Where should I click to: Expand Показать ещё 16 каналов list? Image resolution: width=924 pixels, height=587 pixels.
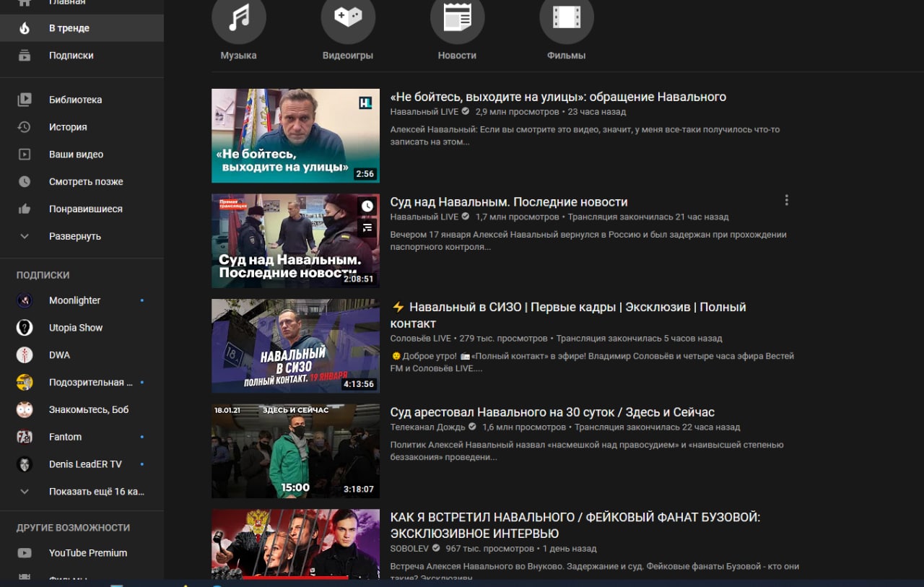click(82, 492)
